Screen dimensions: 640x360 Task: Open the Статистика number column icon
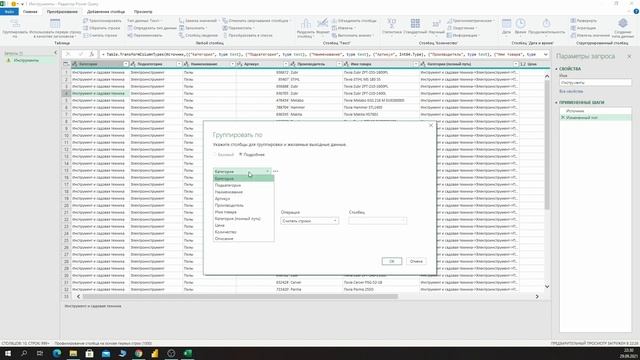392,26
